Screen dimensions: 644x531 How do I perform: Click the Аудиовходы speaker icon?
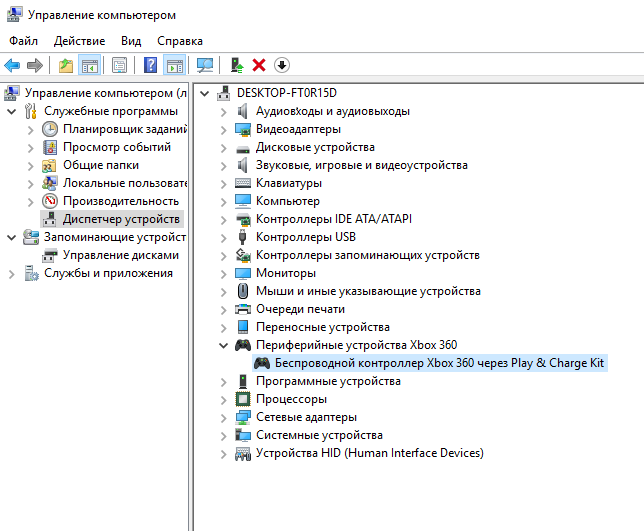(243, 111)
